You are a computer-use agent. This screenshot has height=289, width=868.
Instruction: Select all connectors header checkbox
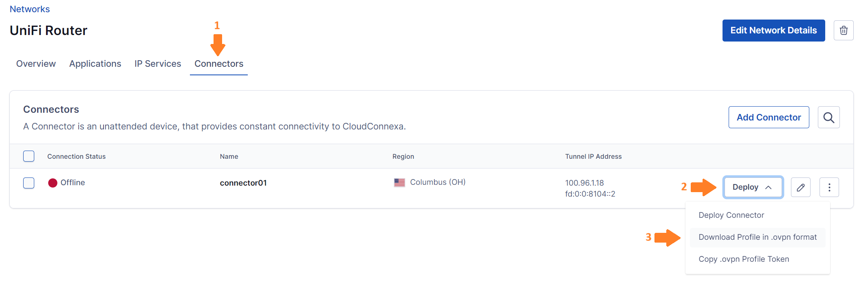(x=29, y=156)
